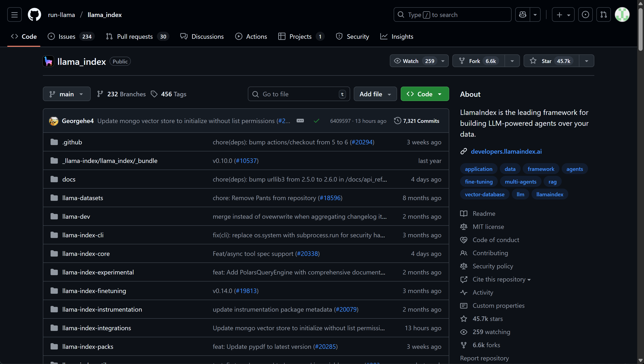Open the Insights tab
644x364 pixels.
click(397, 36)
